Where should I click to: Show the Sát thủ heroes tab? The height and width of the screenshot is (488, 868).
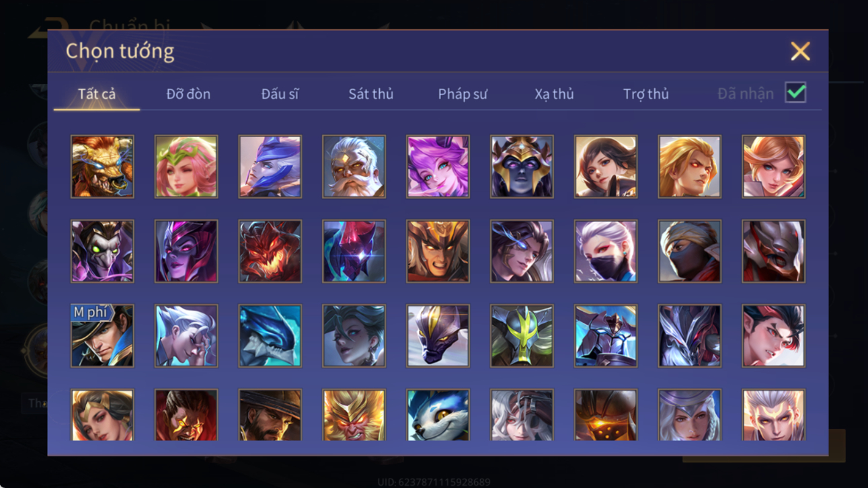point(371,94)
